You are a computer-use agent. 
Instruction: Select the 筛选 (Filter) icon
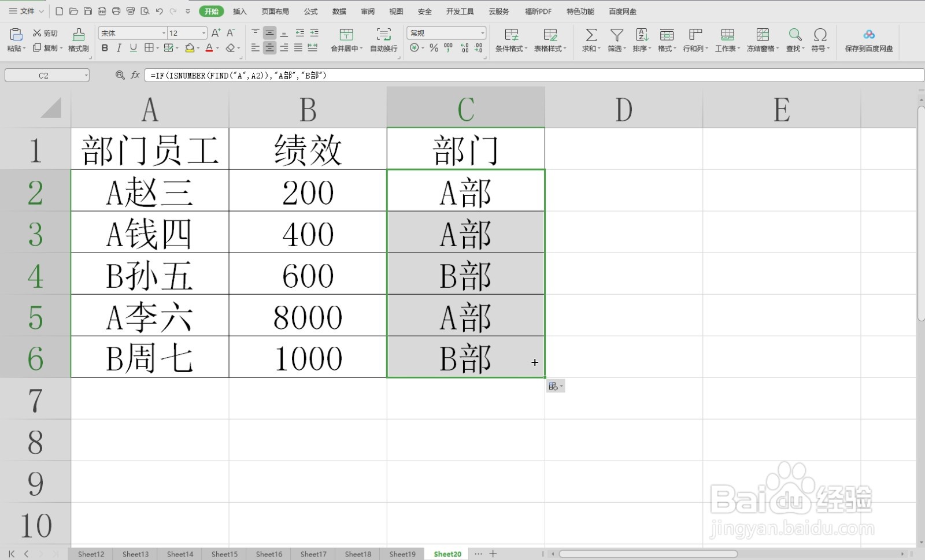pyautogui.click(x=615, y=39)
